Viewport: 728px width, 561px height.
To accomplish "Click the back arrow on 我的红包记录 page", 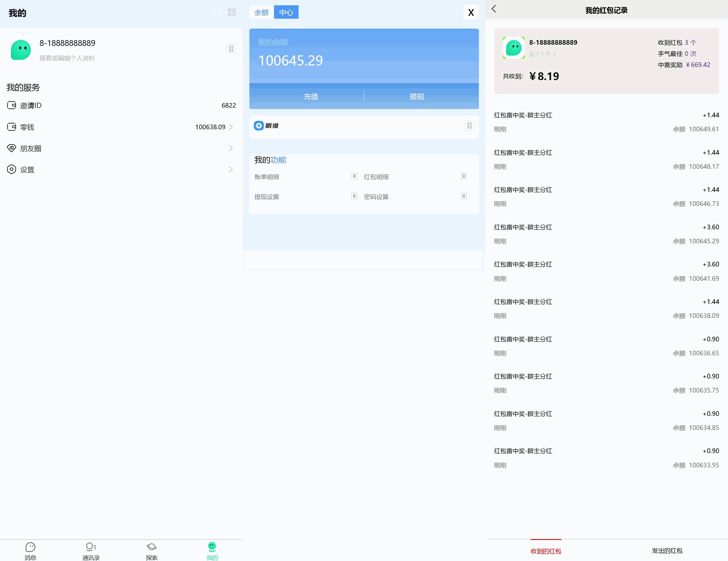I will tap(494, 10).
